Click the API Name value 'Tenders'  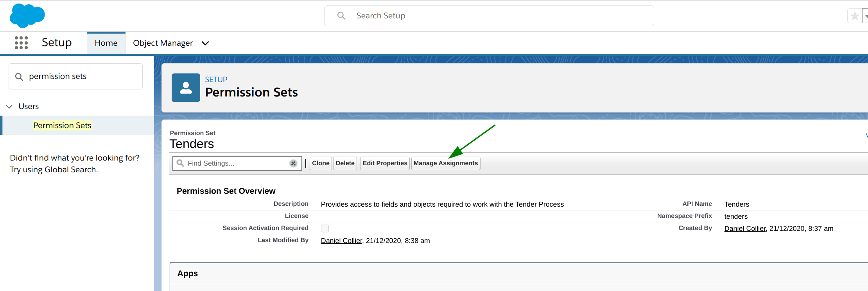point(737,204)
